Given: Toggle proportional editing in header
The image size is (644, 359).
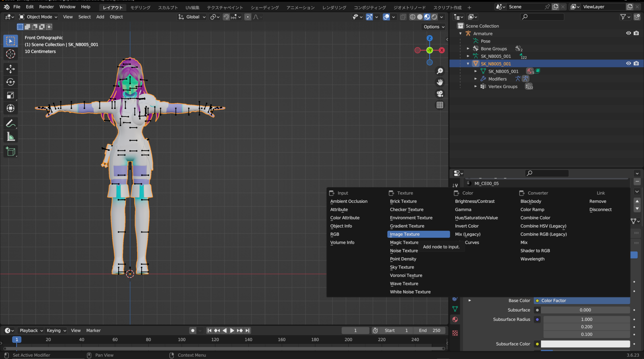Looking at the screenshot, I should pyautogui.click(x=248, y=17).
